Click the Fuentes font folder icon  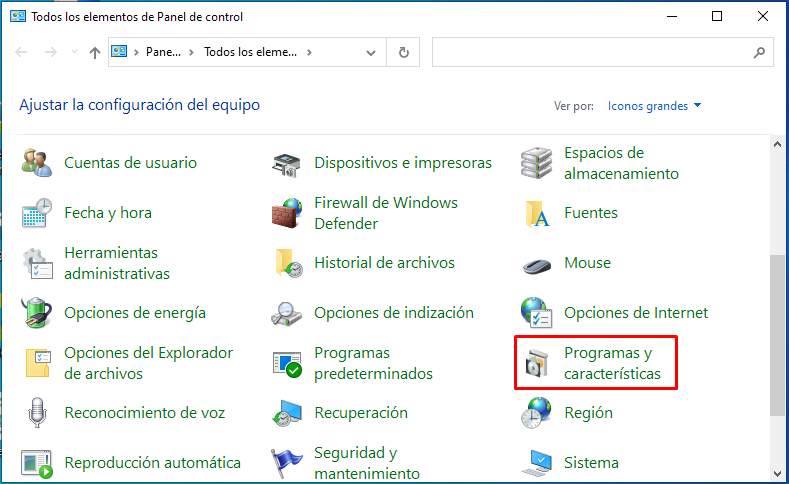coord(537,214)
